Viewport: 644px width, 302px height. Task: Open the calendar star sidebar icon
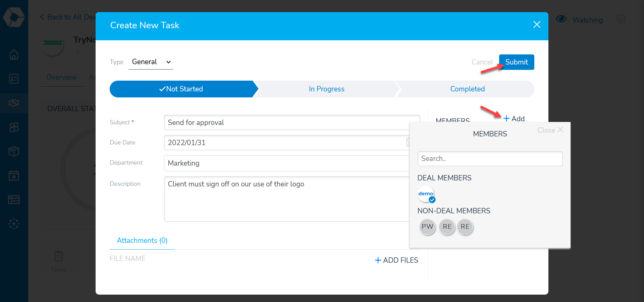(14, 175)
